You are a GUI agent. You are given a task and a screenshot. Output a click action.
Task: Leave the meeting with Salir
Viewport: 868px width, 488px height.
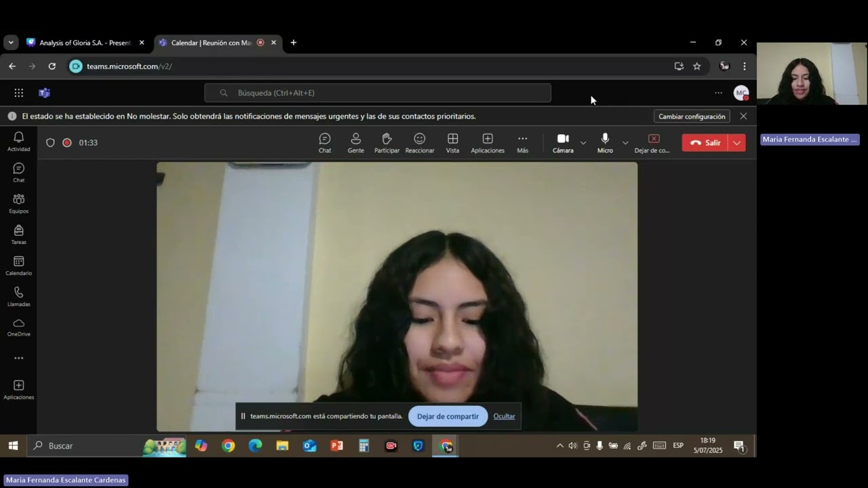click(x=705, y=143)
